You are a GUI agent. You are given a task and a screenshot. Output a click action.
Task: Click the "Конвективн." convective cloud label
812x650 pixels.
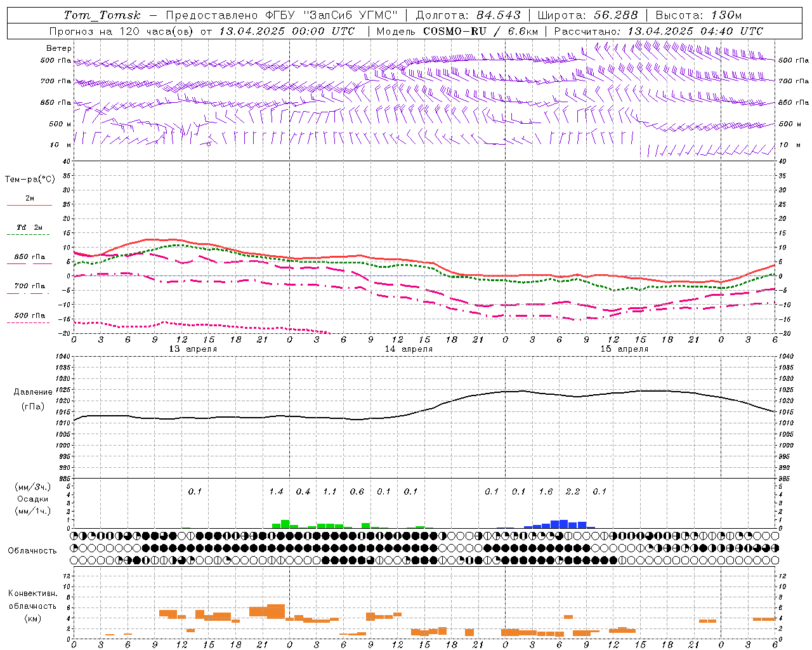[x=33, y=594]
